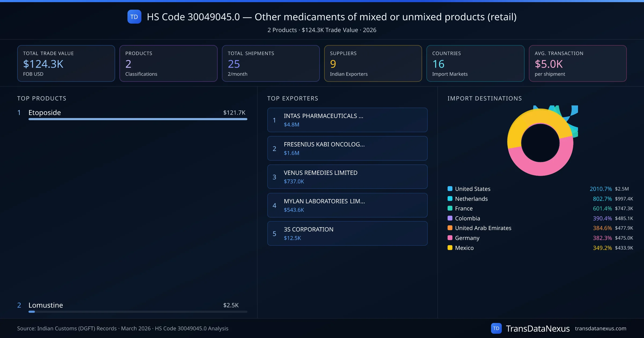
Task: Open the 3S CORPORATION exporter card
Action: (x=347, y=233)
